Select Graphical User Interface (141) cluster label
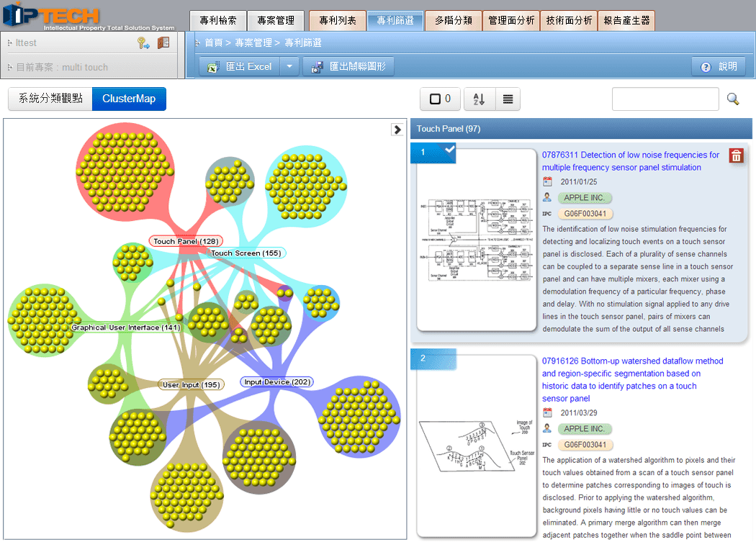Viewport: 756px width, 542px height. point(126,328)
